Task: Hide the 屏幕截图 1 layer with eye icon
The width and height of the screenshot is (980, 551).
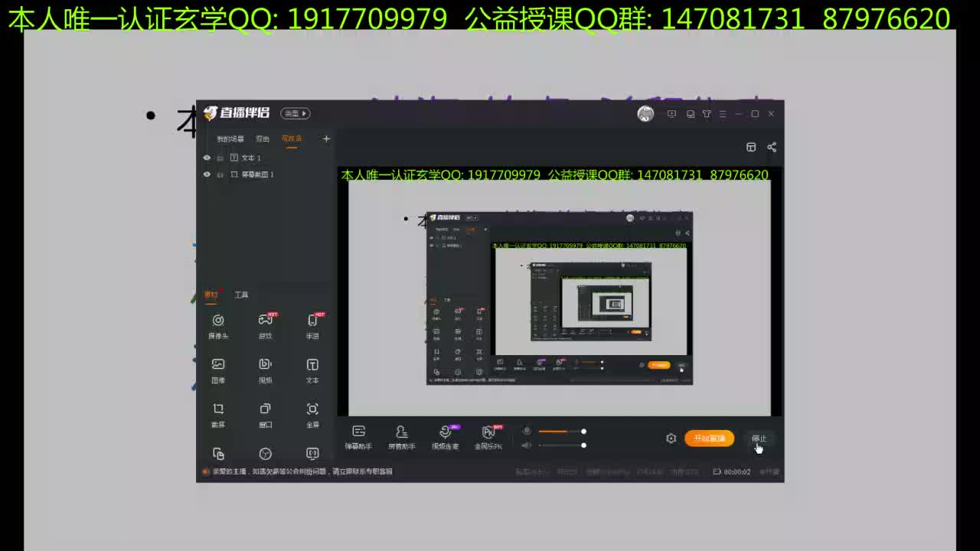Action: click(x=206, y=174)
